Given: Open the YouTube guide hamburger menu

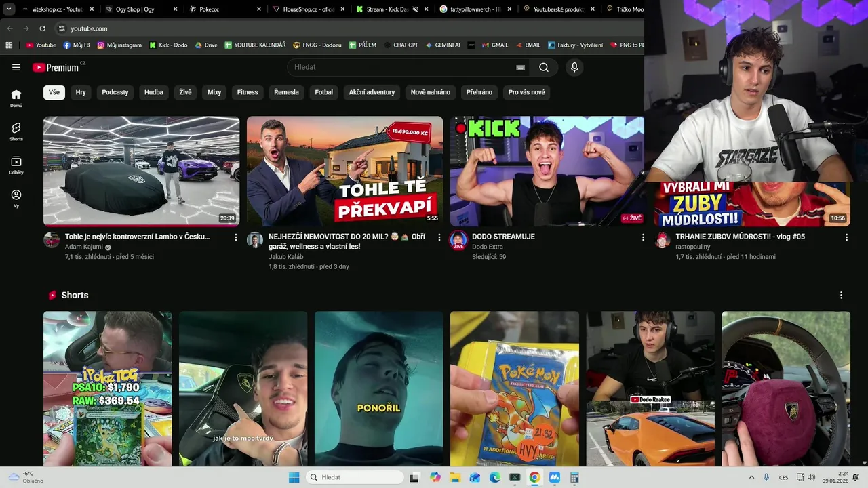Looking at the screenshot, I should [16, 67].
